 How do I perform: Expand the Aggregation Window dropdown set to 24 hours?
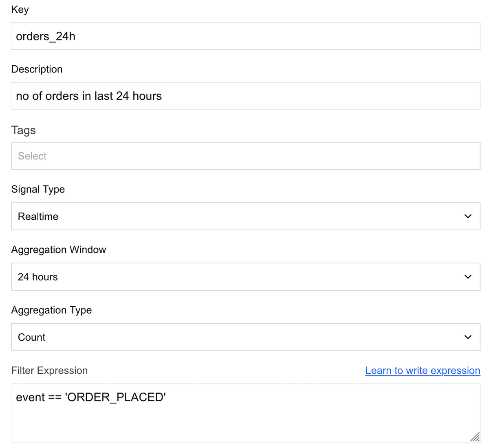click(x=244, y=276)
